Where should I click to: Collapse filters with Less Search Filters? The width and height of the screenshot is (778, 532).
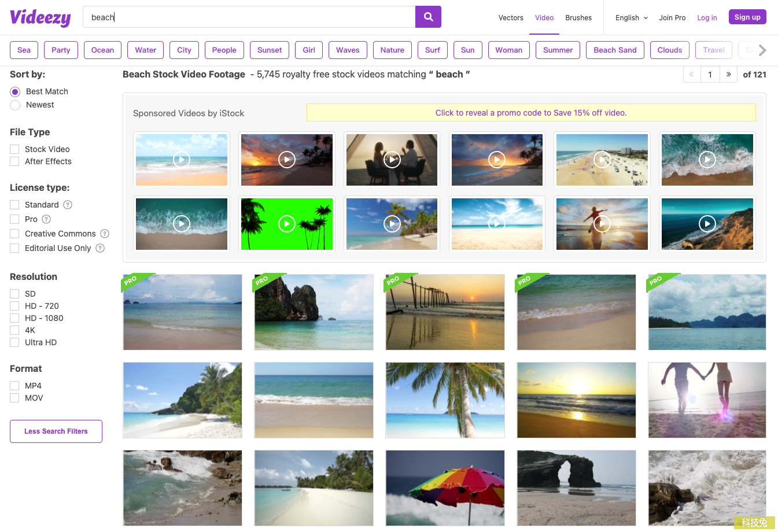(56, 431)
